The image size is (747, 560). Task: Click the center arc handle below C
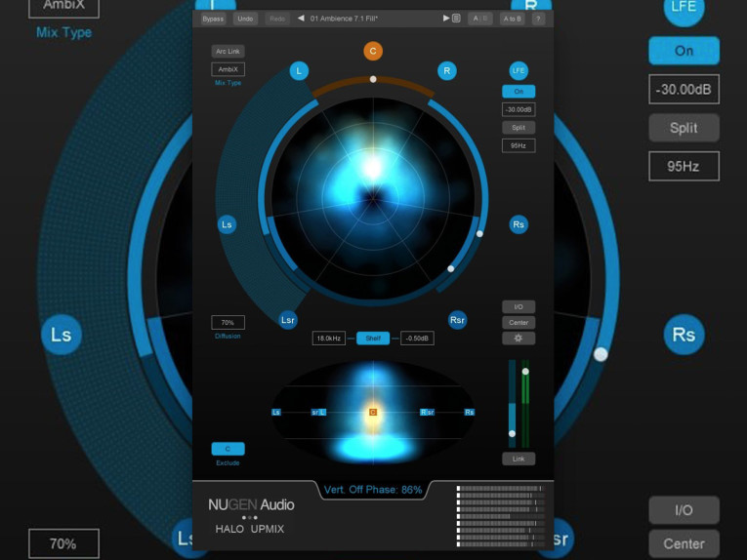[x=373, y=79]
